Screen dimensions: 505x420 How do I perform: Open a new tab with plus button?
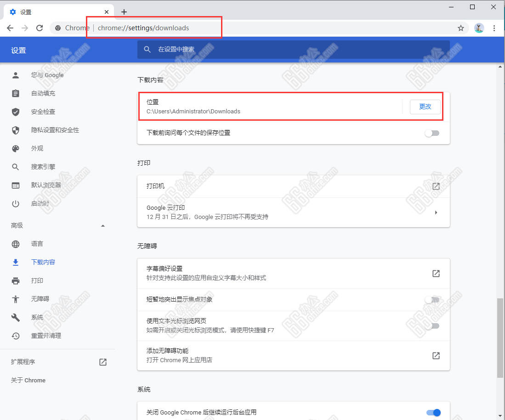click(124, 12)
